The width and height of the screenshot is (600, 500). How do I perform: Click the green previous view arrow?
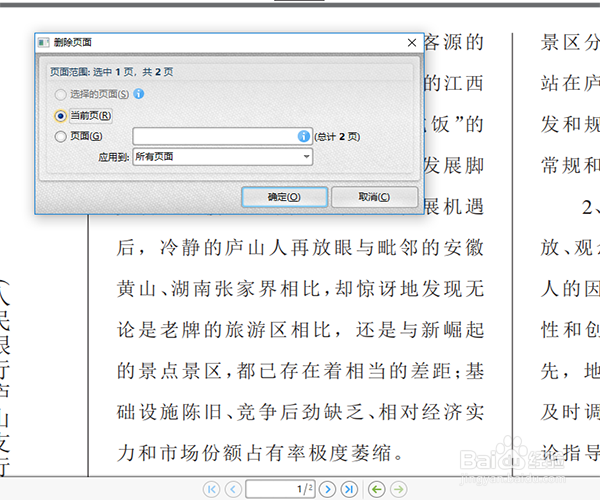click(377, 489)
